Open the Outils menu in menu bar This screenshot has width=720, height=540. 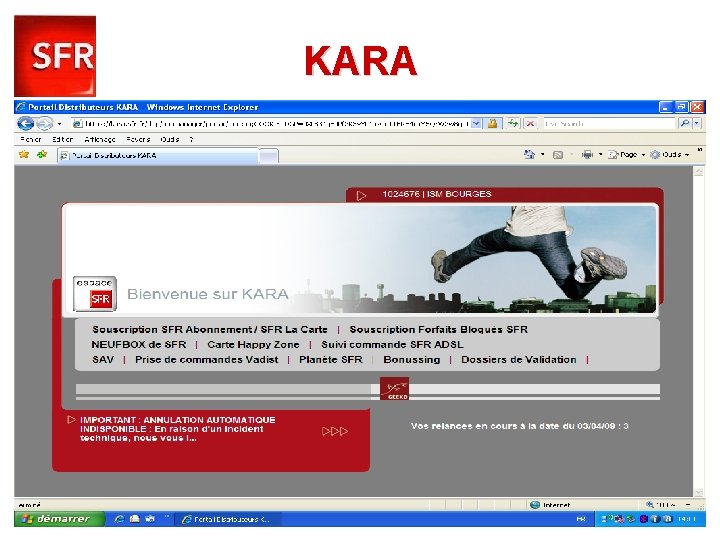point(170,139)
